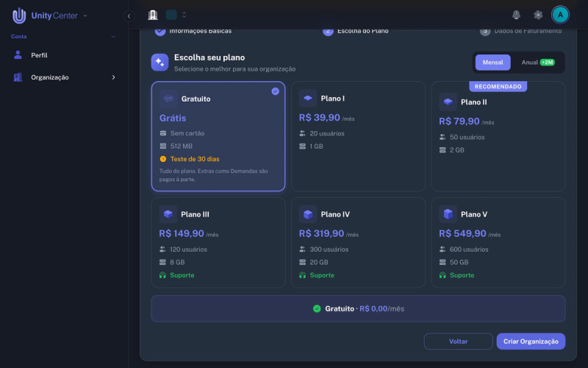Click the R$ 79,90 price text

click(x=459, y=121)
